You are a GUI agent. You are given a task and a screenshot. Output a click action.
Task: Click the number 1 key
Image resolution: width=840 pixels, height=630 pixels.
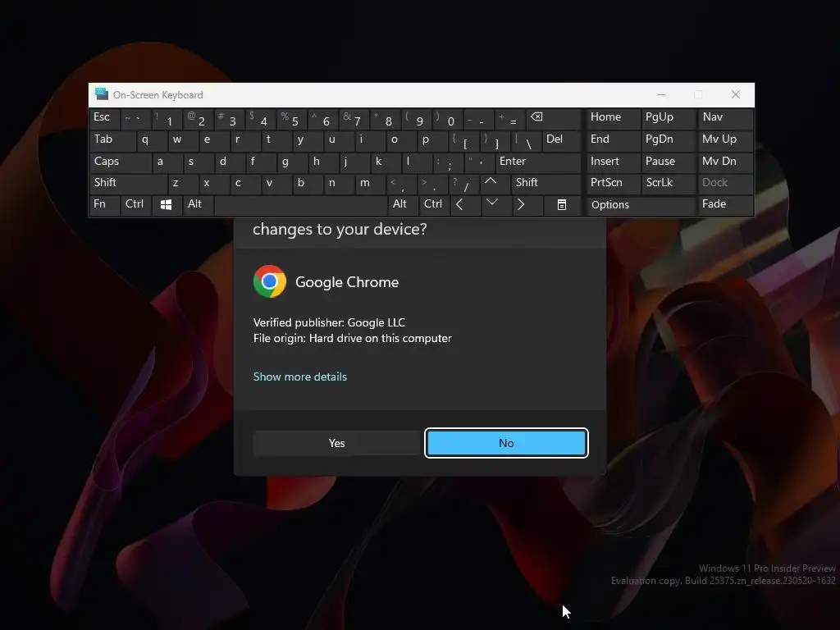pyautogui.click(x=167, y=118)
